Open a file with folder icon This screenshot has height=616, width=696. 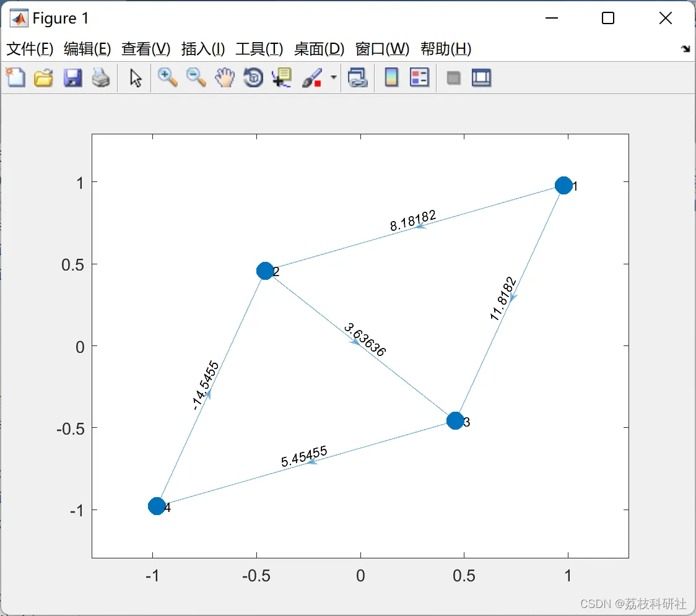[43, 77]
